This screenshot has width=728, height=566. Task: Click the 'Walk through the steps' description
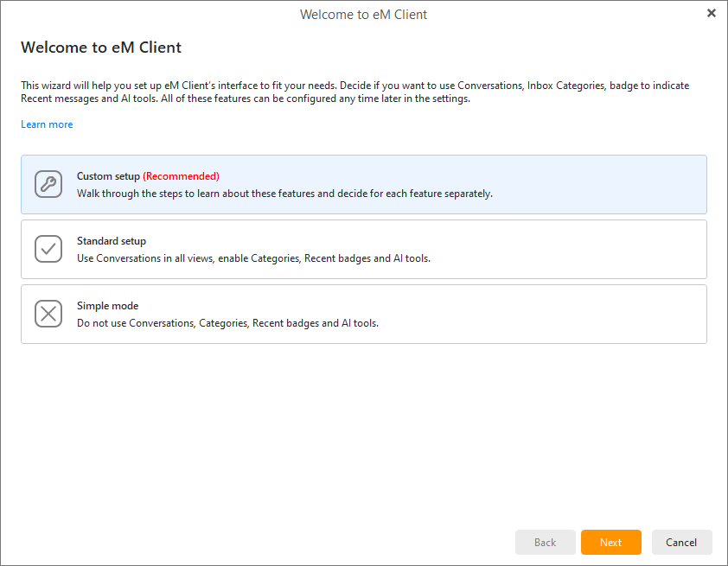point(284,194)
